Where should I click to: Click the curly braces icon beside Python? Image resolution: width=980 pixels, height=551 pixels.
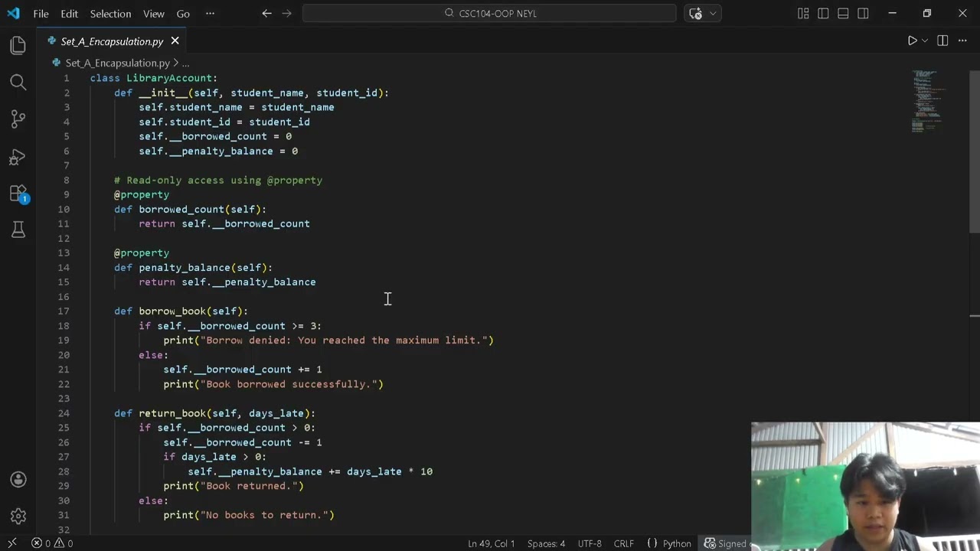pyautogui.click(x=652, y=543)
